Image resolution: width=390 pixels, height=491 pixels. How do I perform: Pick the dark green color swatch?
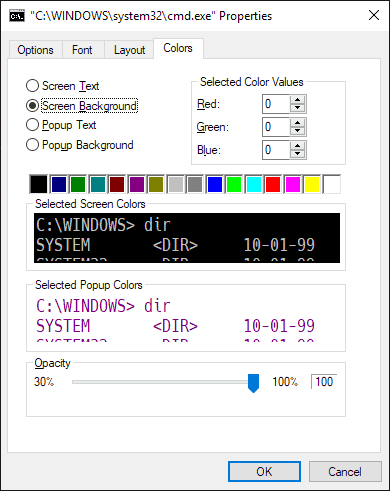tap(78, 184)
